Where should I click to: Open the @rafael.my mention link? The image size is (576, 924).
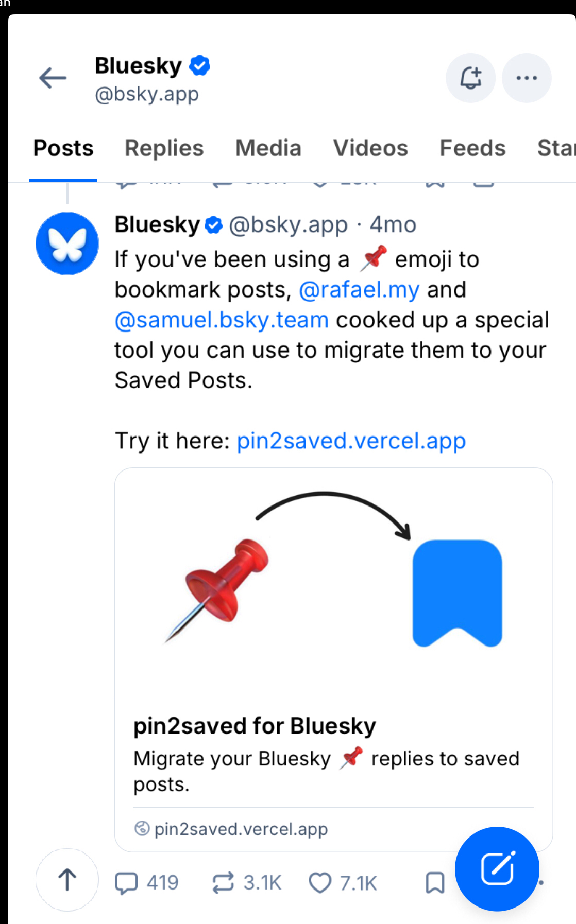(360, 290)
